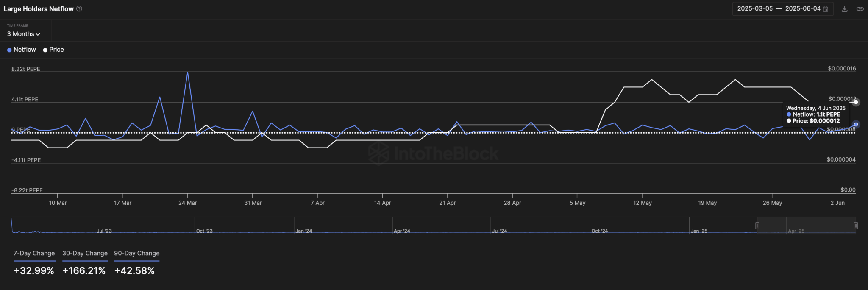
Task: Click the blue Netflow marker at chart end
Action: point(856,124)
